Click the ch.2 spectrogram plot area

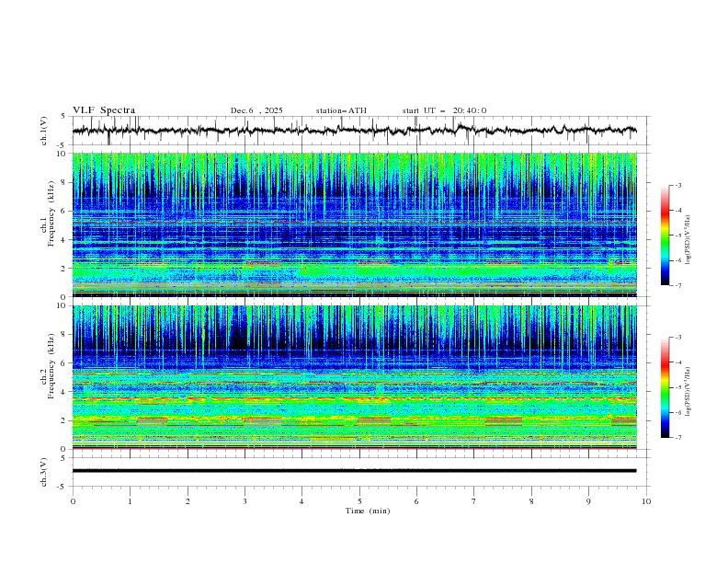pos(355,377)
